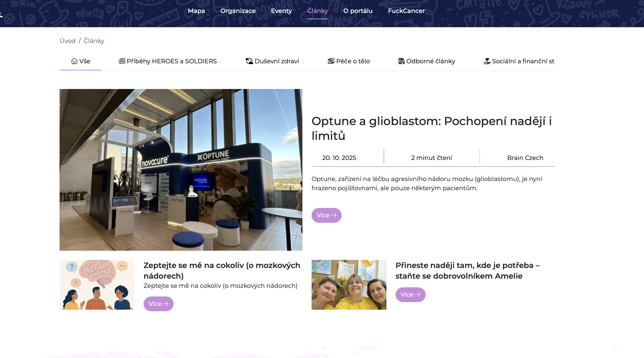Click the Duševní zdraví category icon
The height and width of the screenshot is (358, 644).
coord(249,61)
